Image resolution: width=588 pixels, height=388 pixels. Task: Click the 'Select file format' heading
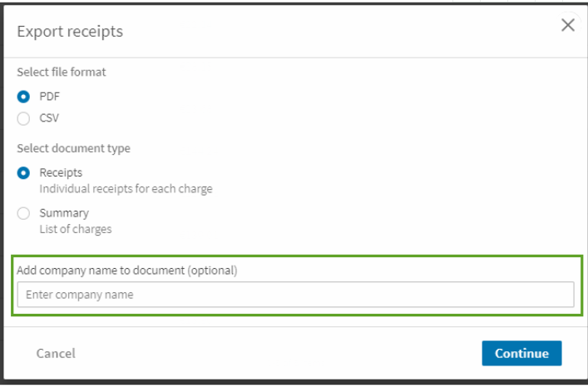coord(62,72)
